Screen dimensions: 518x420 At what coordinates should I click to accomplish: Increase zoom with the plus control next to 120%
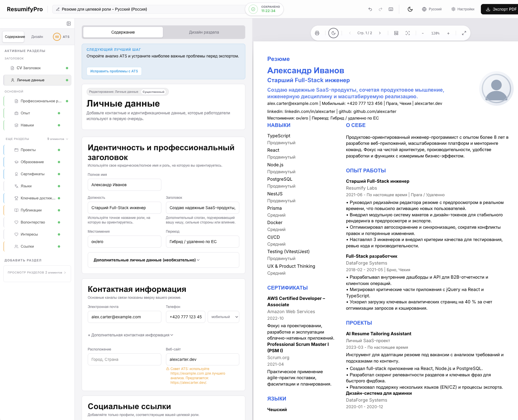448,33
